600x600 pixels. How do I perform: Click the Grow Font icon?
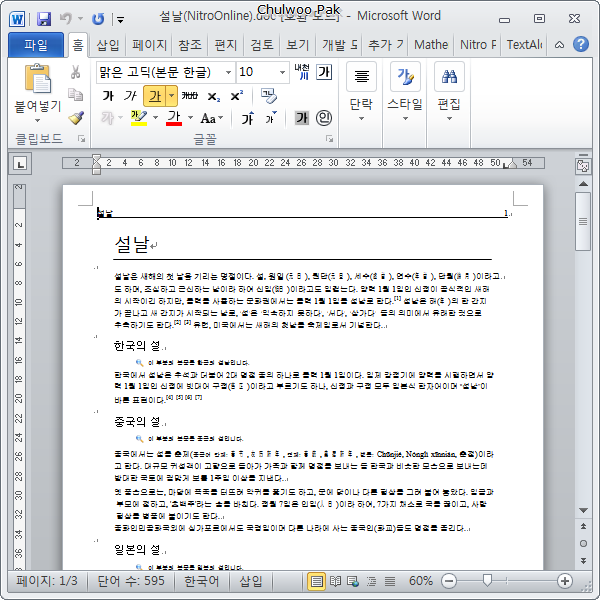click(248, 118)
